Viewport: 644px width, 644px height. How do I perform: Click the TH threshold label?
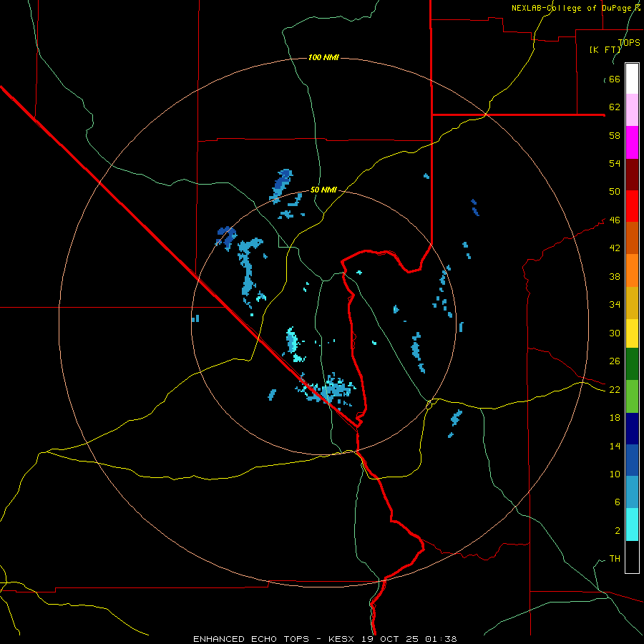(615, 558)
